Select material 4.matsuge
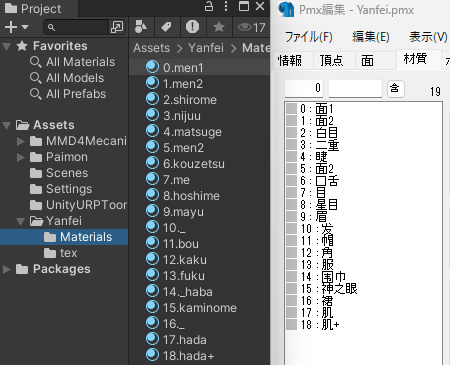The height and width of the screenshot is (365, 450). point(199,132)
